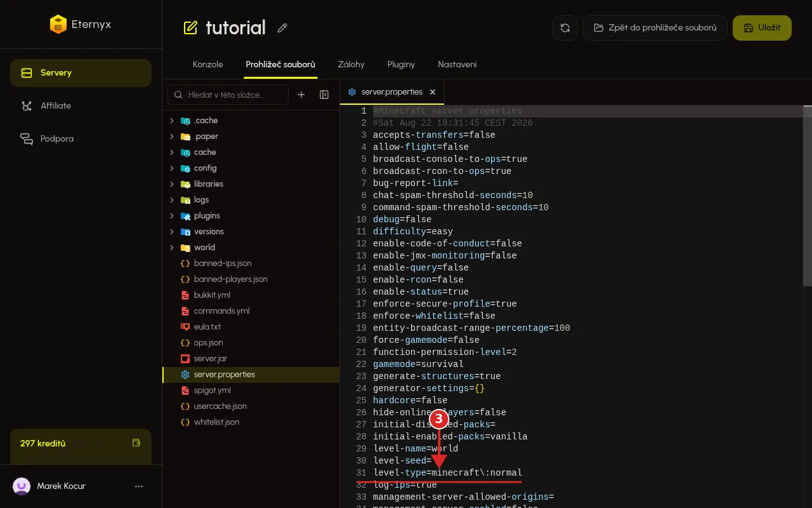Click the server.jar file icon
812x508 pixels.
pos(185,359)
